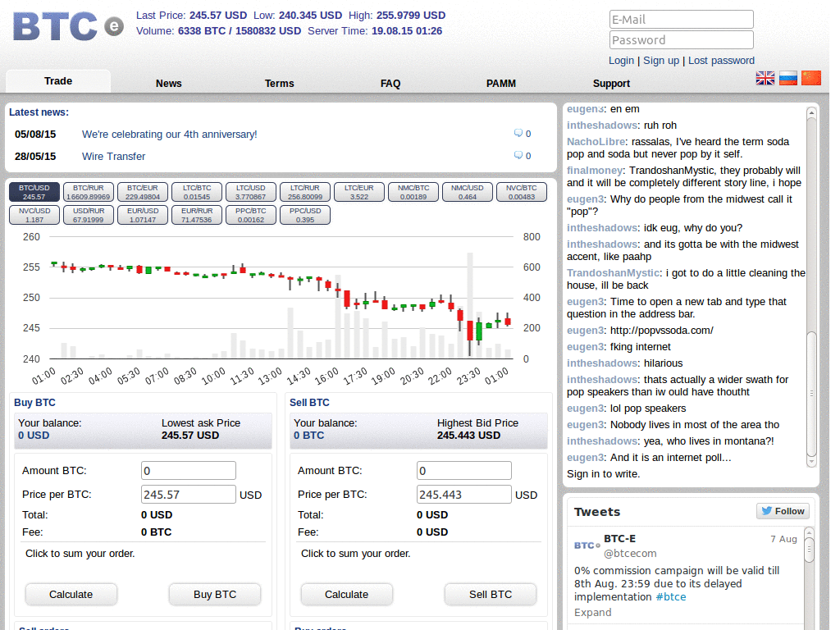Switch language to Russian flag
The width and height of the screenshot is (840, 630).
click(788, 78)
